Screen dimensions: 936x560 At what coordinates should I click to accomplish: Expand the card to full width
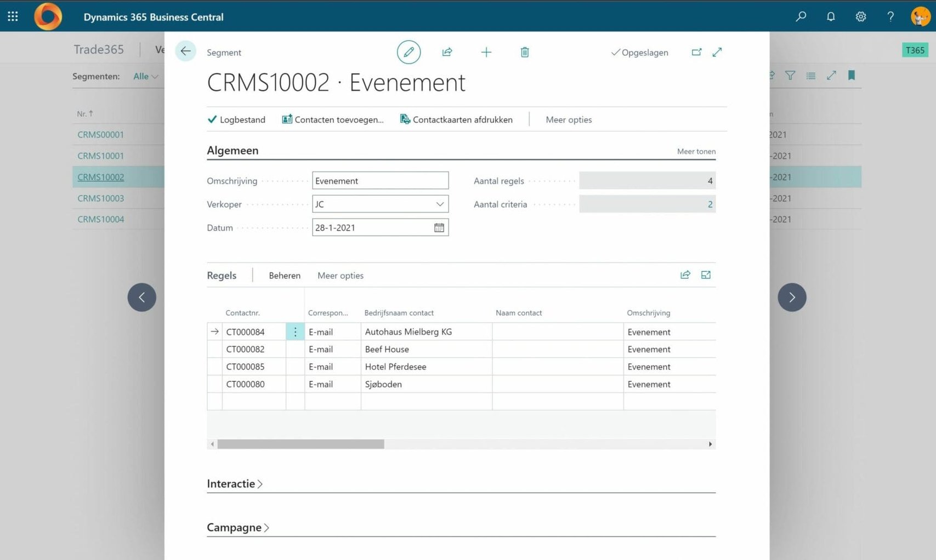pos(717,52)
